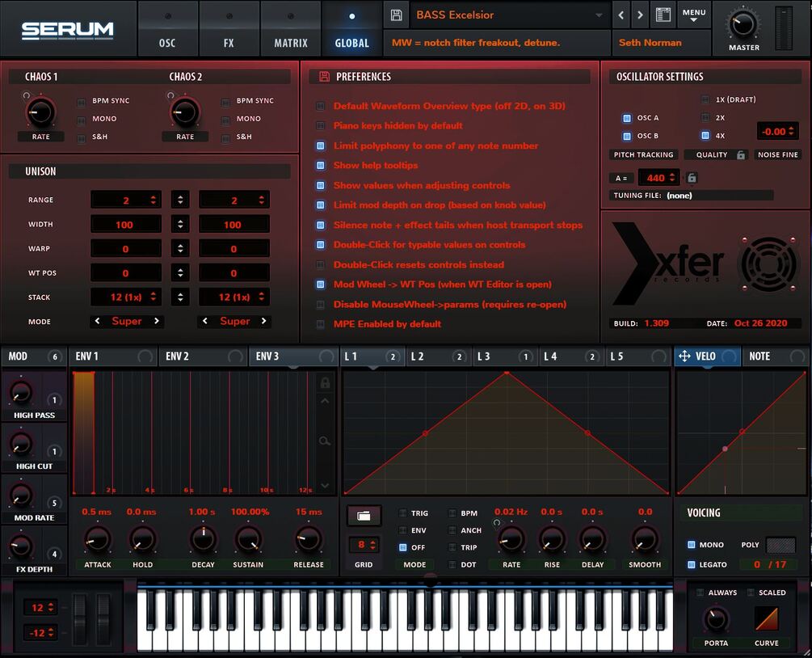Adjust oscillator A unison Range stepper

pyautogui.click(x=154, y=200)
